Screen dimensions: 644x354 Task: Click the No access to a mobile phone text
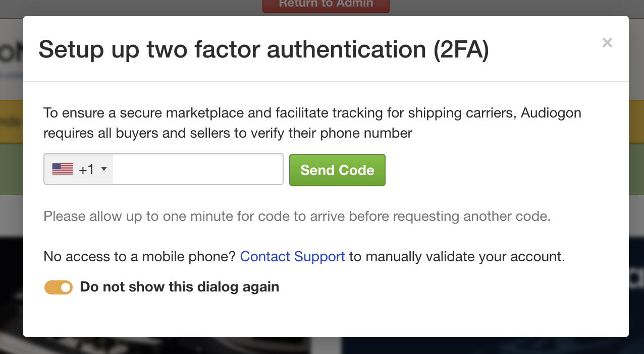click(140, 257)
